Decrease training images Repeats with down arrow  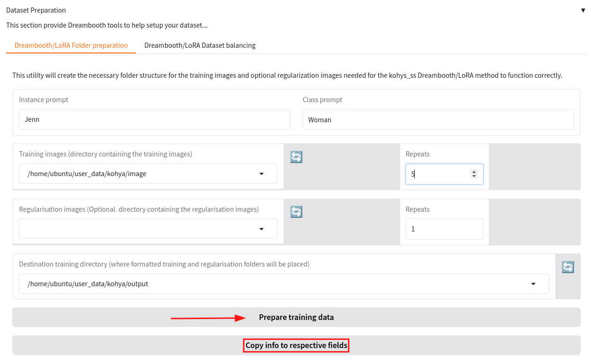pyautogui.click(x=474, y=176)
